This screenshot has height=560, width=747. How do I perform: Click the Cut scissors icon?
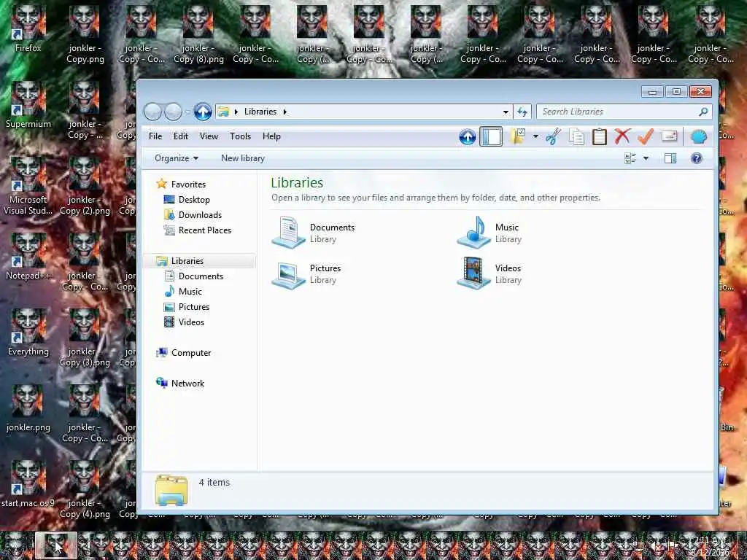click(553, 136)
